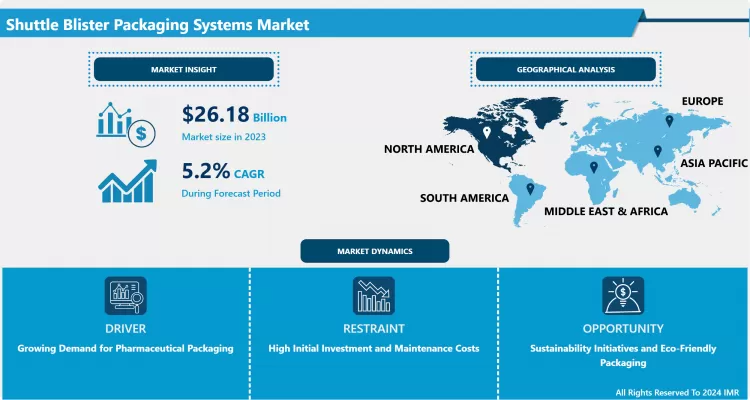Select the Driver icon in Market Dynamics
This screenshot has width=750, height=400.
(125, 297)
